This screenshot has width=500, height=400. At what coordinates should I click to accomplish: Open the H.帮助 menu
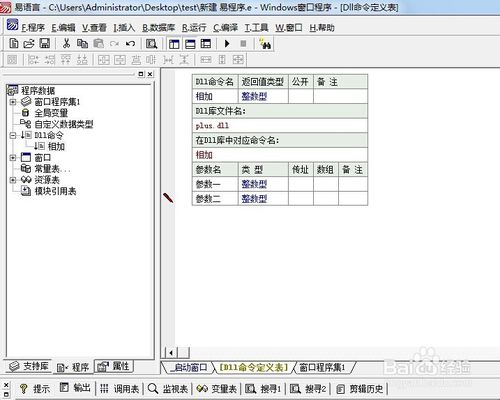point(322,28)
